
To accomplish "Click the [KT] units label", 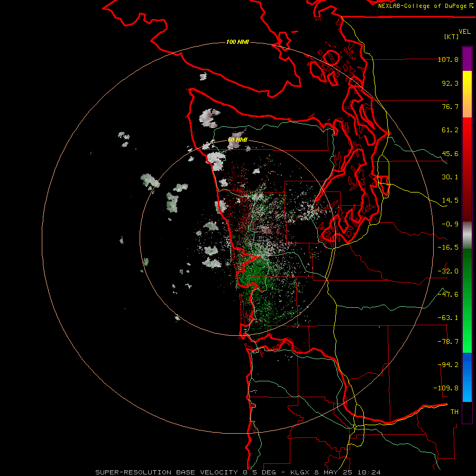I will coord(452,36).
